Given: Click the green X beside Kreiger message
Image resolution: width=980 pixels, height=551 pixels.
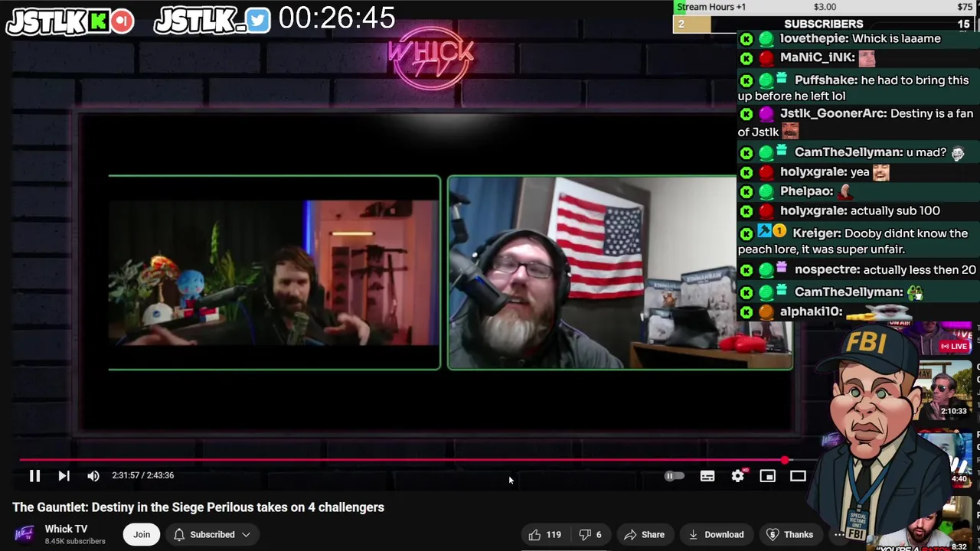Looking at the screenshot, I should [x=746, y=233].
